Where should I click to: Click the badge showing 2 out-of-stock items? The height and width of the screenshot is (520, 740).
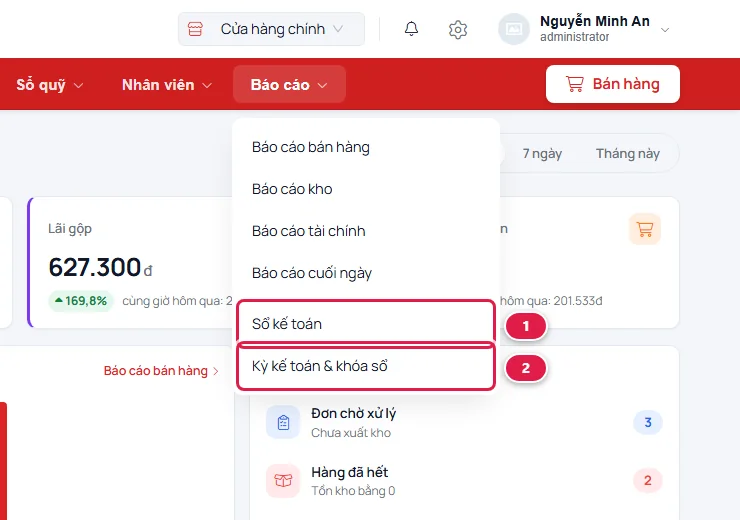click(648, 481)
